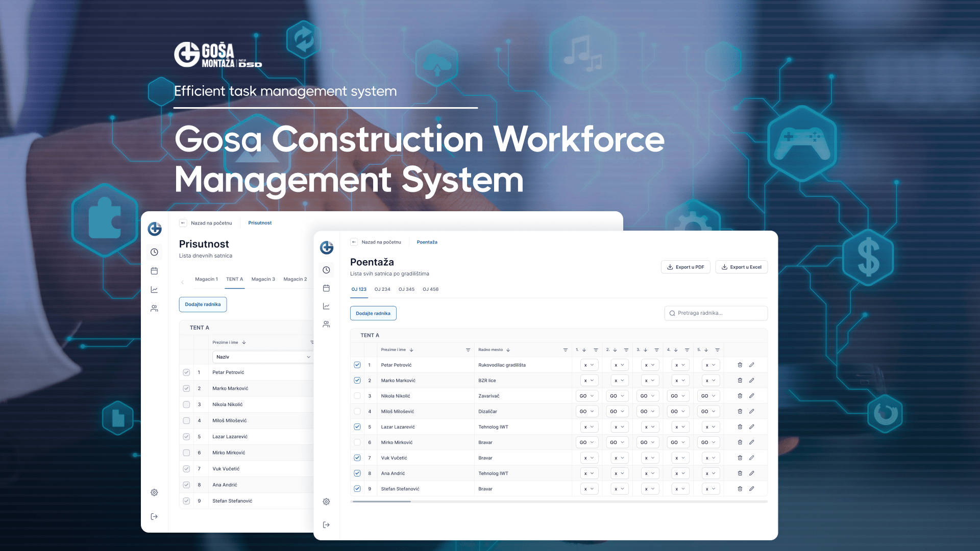Open the clock/attendance icon in sidebar
Screen dimensions: 980x551
[326, 269]
